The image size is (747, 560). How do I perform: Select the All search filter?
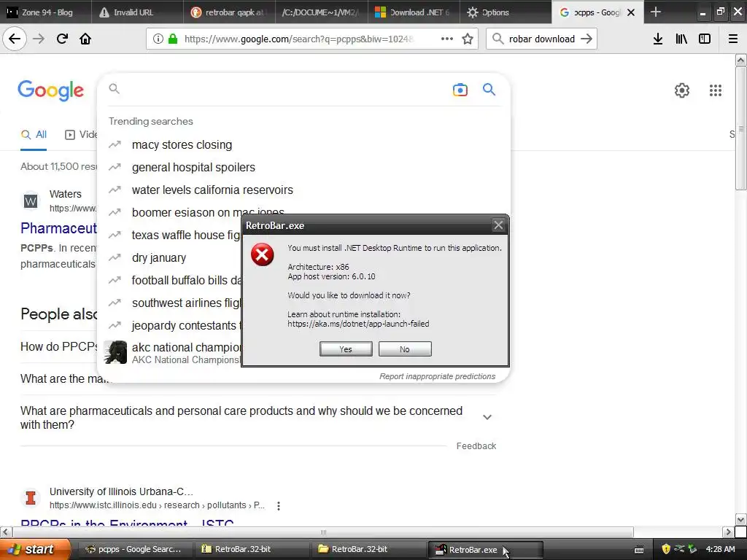pyautogui.click(x=34, y=135)
